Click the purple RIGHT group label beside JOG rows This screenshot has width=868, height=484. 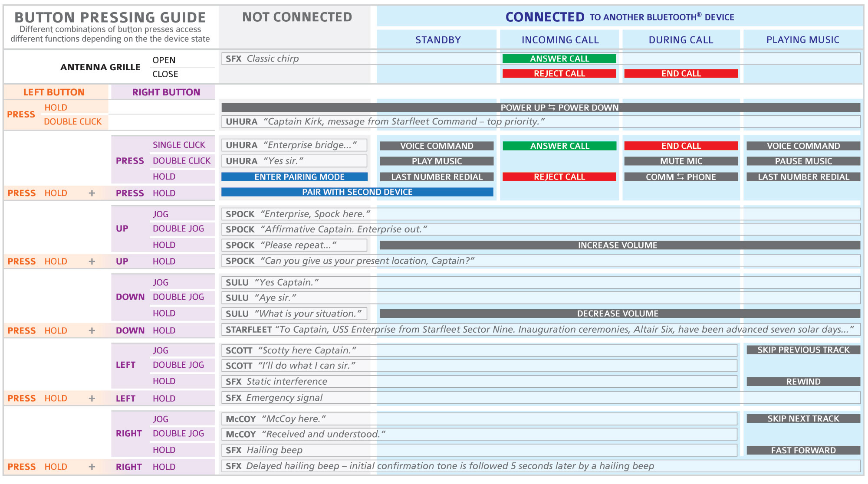(129, 434)
